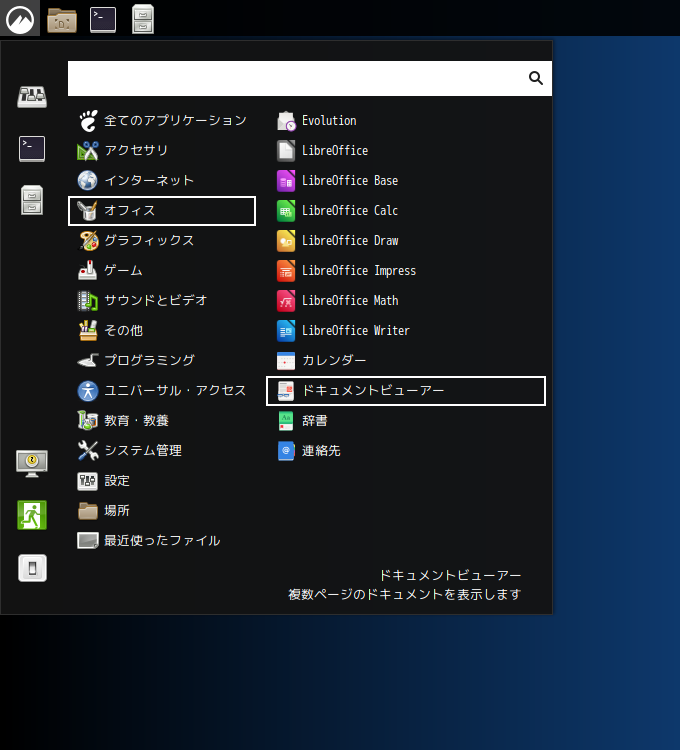Image resolution: width=680 pixels, height=750 pixels.
Task: Click the mountain logo menu button in the panel
Action: point(20,19)
